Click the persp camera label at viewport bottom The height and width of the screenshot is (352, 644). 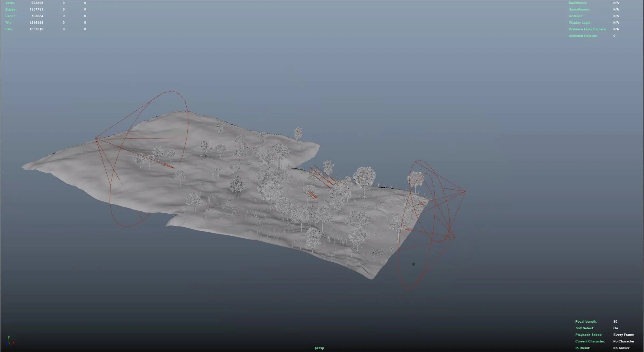[320, 348]
